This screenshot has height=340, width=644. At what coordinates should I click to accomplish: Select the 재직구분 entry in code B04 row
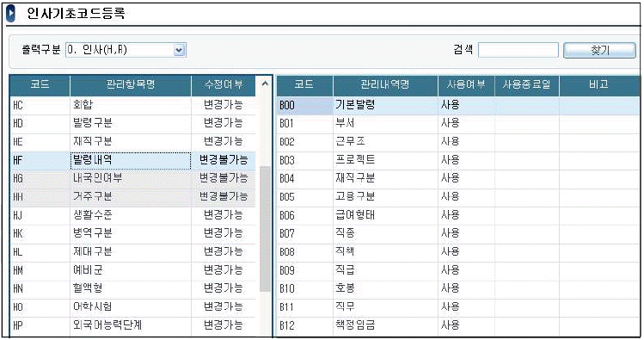[x=458, y=178]
